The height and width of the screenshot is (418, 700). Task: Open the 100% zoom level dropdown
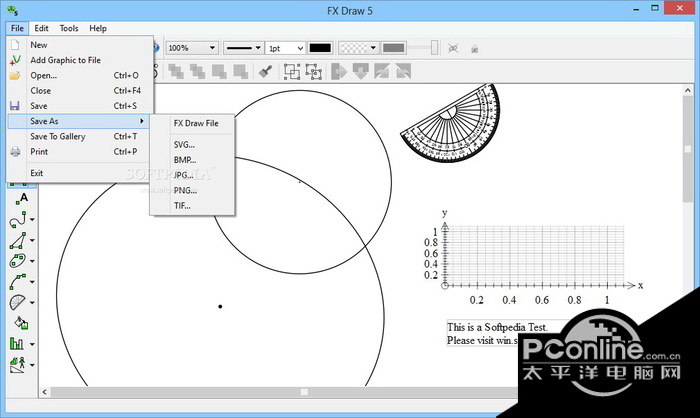tap(192, 48)
